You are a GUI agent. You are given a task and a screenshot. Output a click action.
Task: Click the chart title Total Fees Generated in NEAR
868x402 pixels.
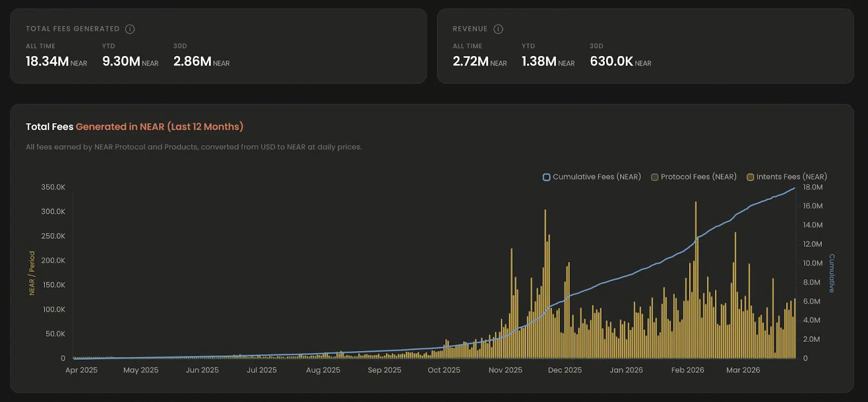tap(135, 126)
